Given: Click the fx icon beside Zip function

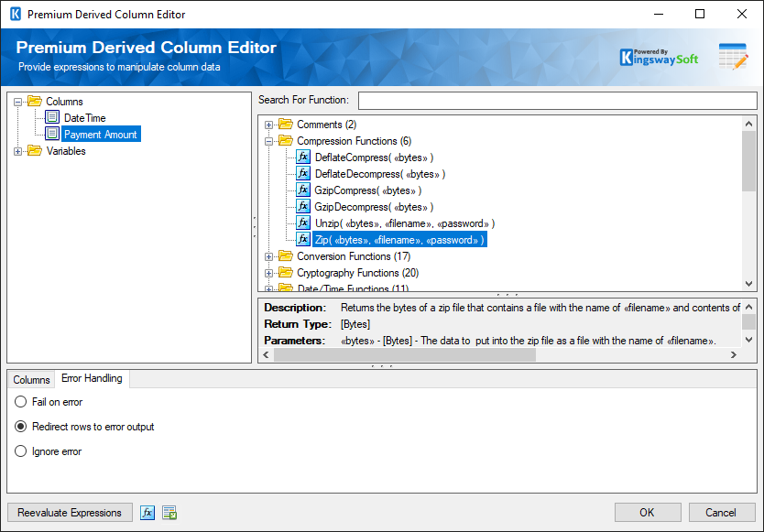Looking at the screenshot, I should click(303, 239).
